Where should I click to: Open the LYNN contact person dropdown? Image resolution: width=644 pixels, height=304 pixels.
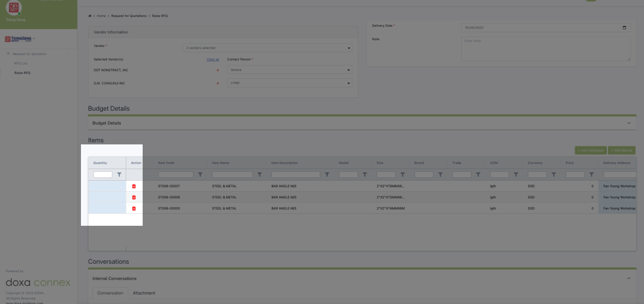click(290, 83)
